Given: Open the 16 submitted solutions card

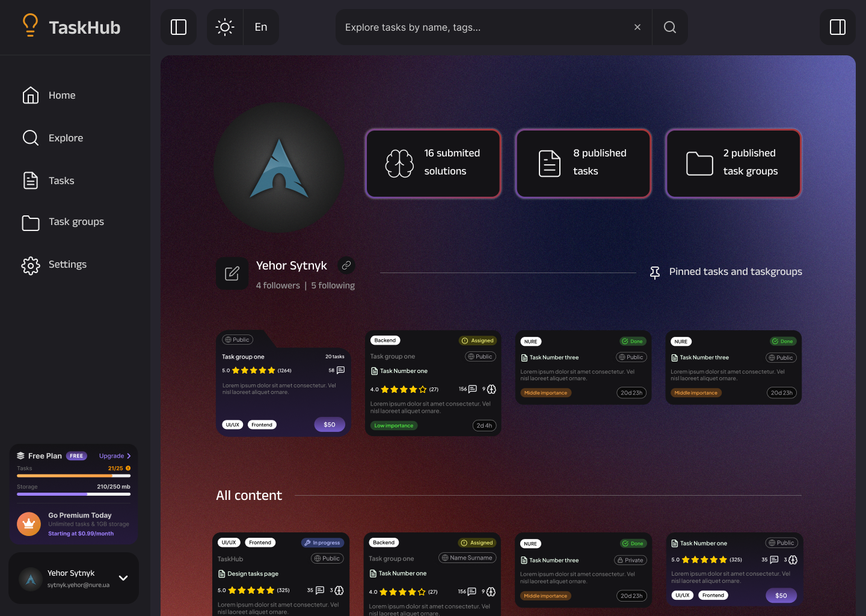Looking at the screenshot, I should point(433,163).
